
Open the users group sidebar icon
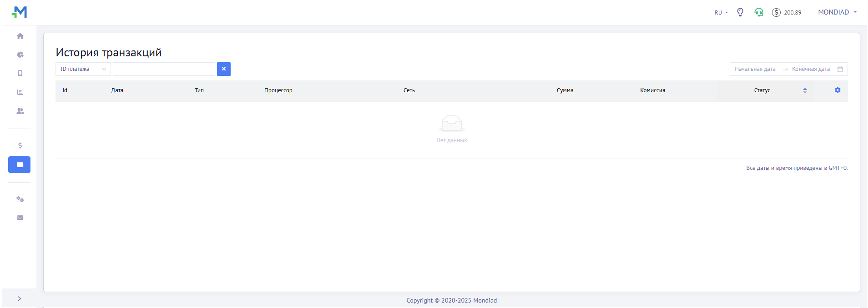pyautogui.click(x=20, y=111)
